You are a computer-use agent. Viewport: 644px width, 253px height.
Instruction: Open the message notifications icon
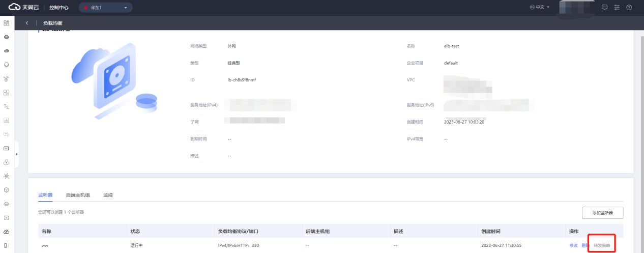coord(605,8)
